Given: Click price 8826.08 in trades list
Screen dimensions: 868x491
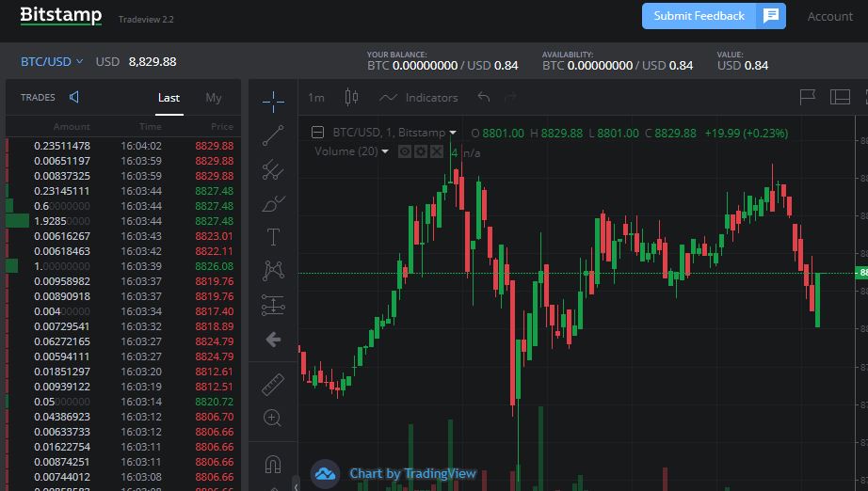Looking at the screenshot, I should coord(215,266).
